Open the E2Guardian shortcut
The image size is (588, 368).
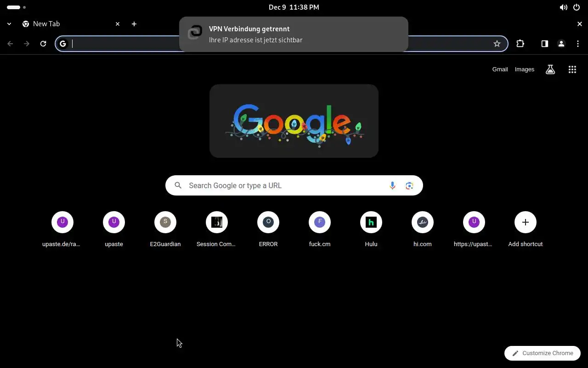tap(165, 230)
